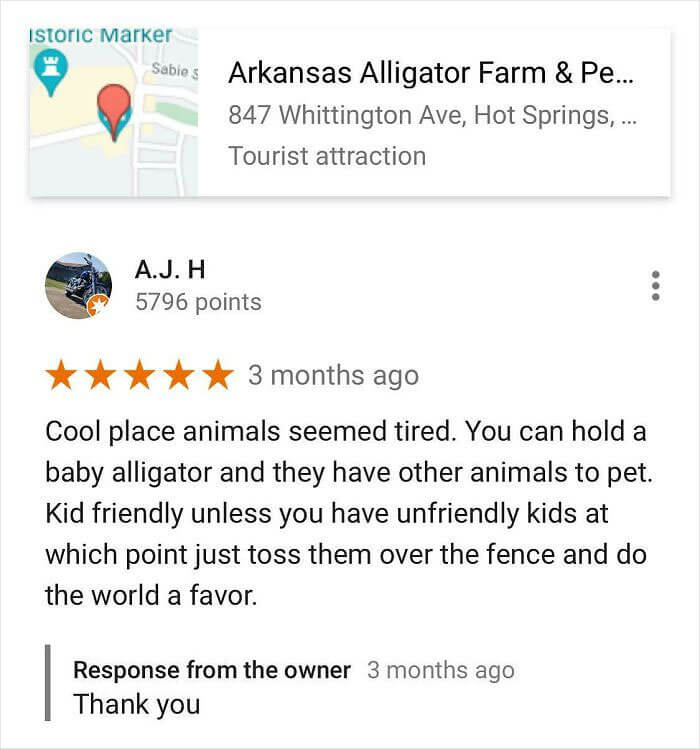700x749 pixels.
Task: Click the first orange rating star
Action: pyautogui.click(x=62, y=375)
